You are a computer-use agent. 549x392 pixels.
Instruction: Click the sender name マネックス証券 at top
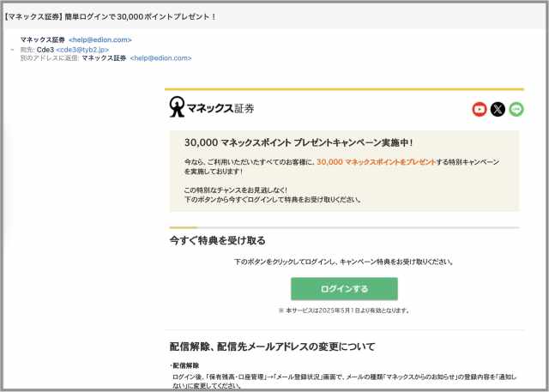click(43, 39)
